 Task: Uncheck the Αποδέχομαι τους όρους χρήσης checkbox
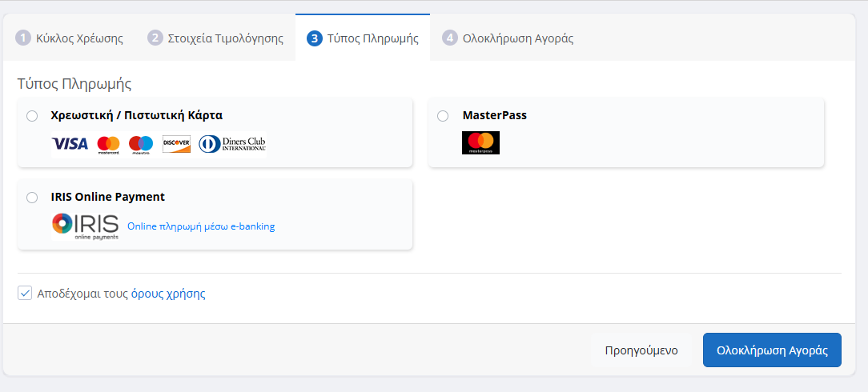(x=25, y=294)
